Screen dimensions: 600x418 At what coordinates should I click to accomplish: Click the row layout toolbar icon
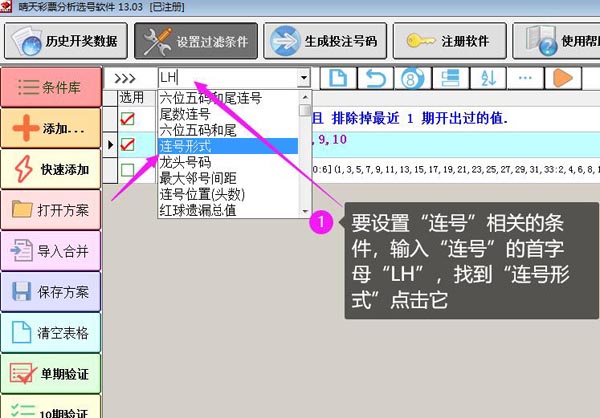[x=450, y=78]
